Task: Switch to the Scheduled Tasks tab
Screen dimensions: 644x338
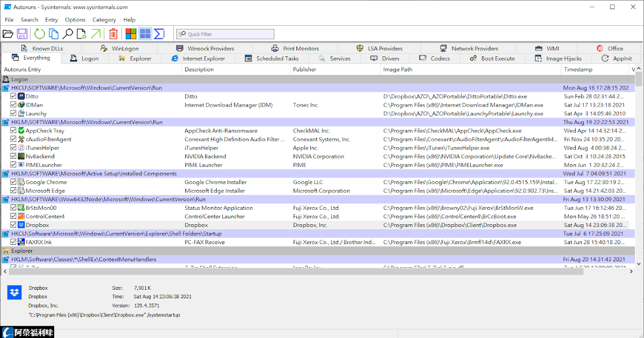Action: click(272, 58)
